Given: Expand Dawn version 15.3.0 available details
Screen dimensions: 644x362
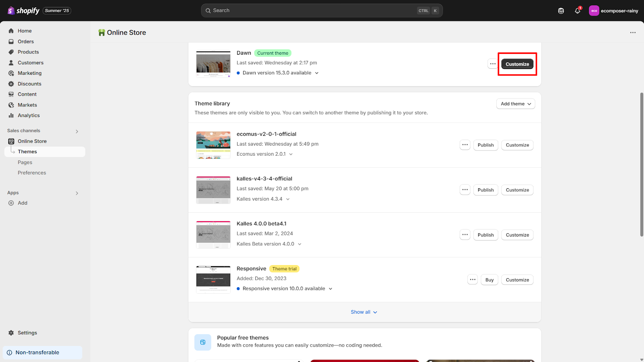Looking at the screenshot, I should (x=317, y=73).
